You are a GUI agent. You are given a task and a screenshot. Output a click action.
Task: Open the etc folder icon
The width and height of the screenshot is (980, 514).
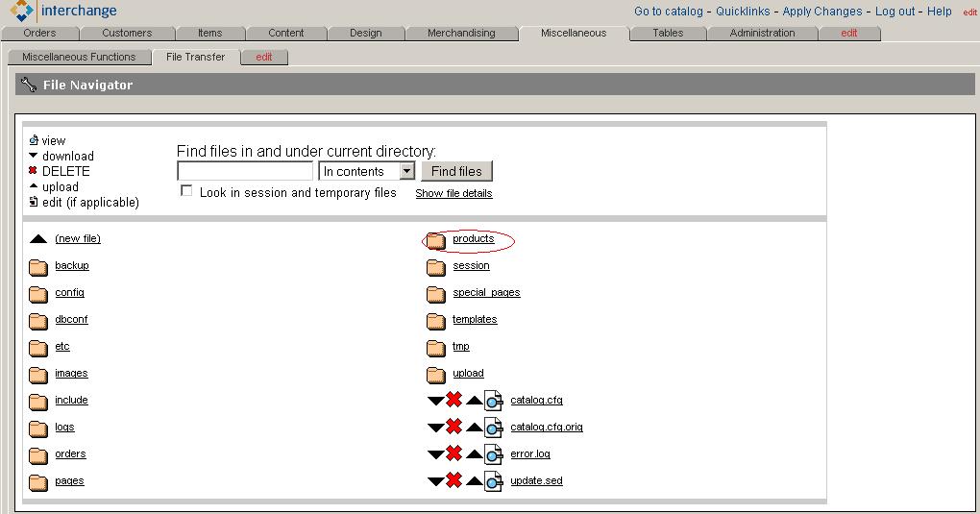pyautogui.click(x=38, y=349)
